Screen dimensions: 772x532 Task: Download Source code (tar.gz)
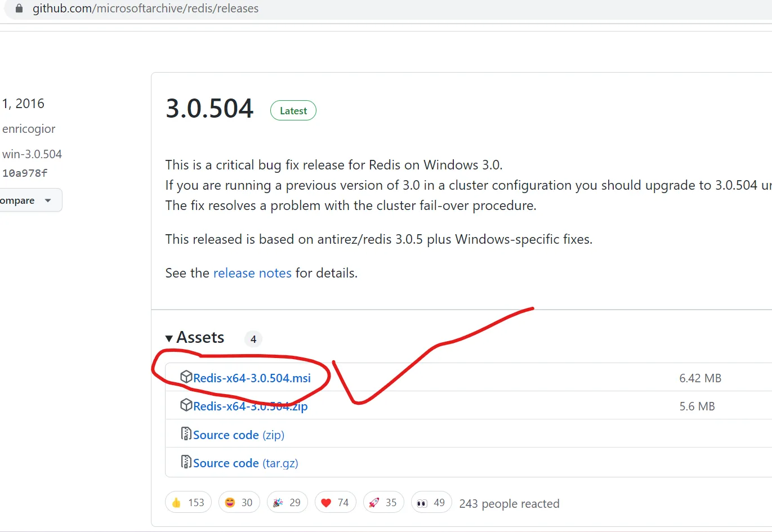(246, 463)
